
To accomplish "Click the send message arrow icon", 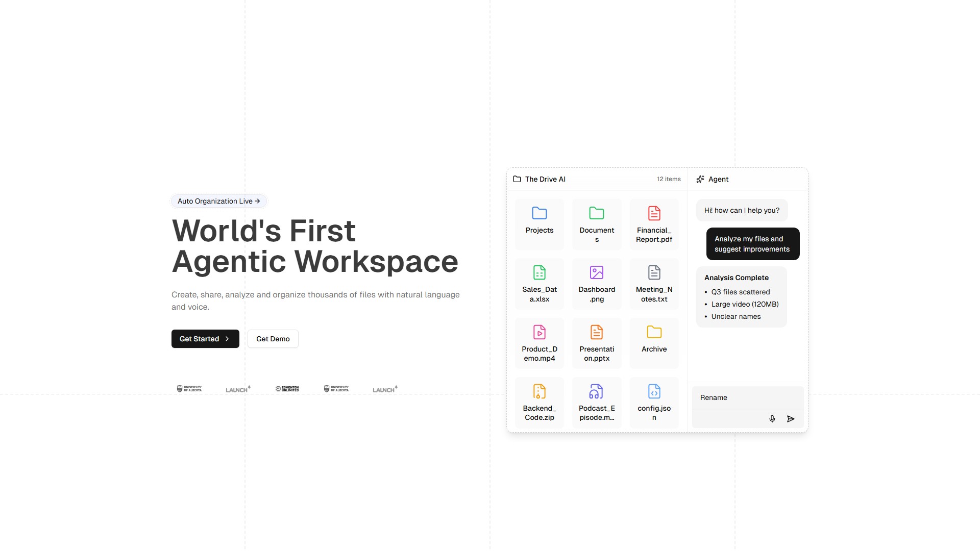I will point(791,419).
